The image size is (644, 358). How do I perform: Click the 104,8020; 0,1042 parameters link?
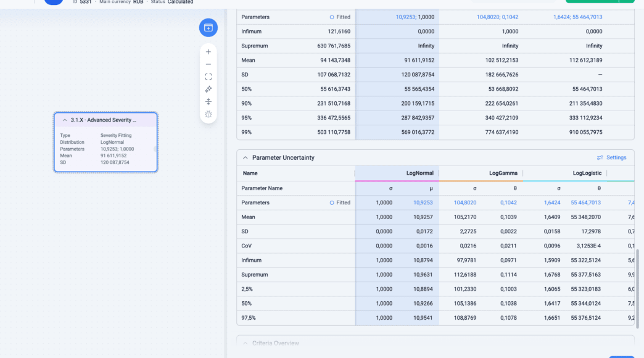click(497, 17)
